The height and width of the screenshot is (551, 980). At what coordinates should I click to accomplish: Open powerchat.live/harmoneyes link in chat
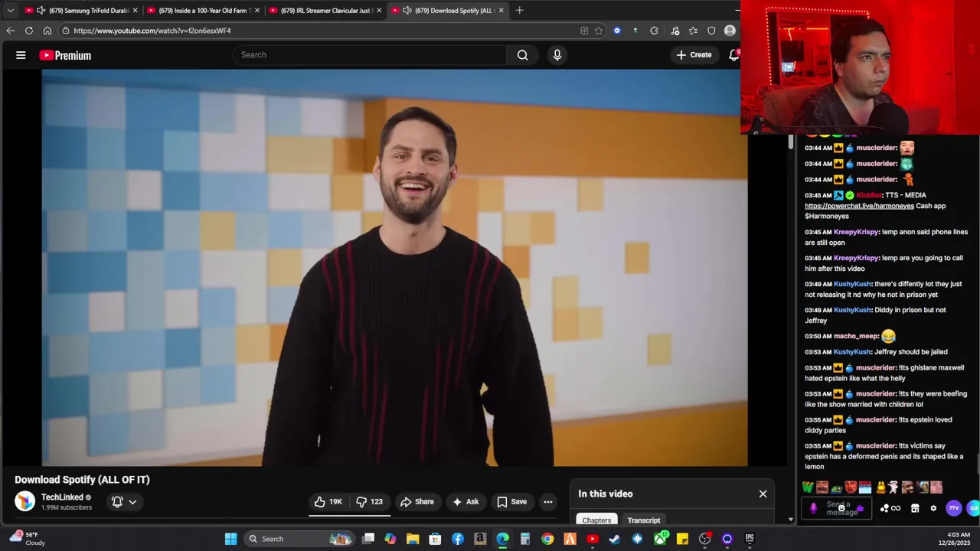click(859, 206)
